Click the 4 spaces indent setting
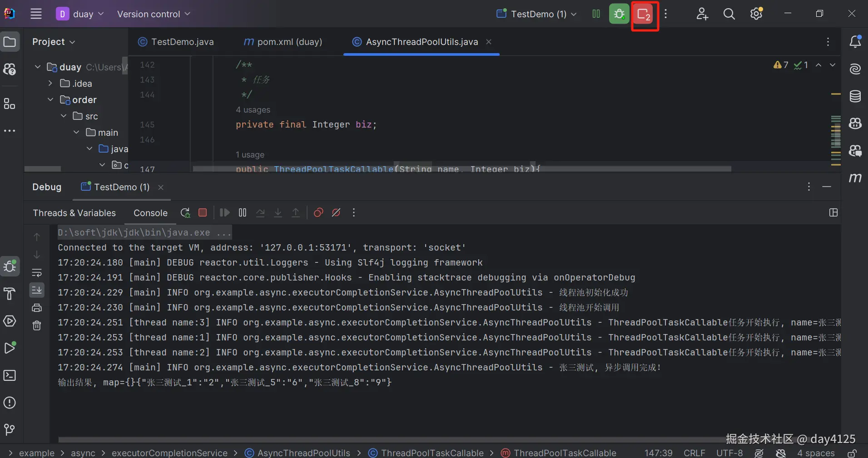 click(816, 453)
